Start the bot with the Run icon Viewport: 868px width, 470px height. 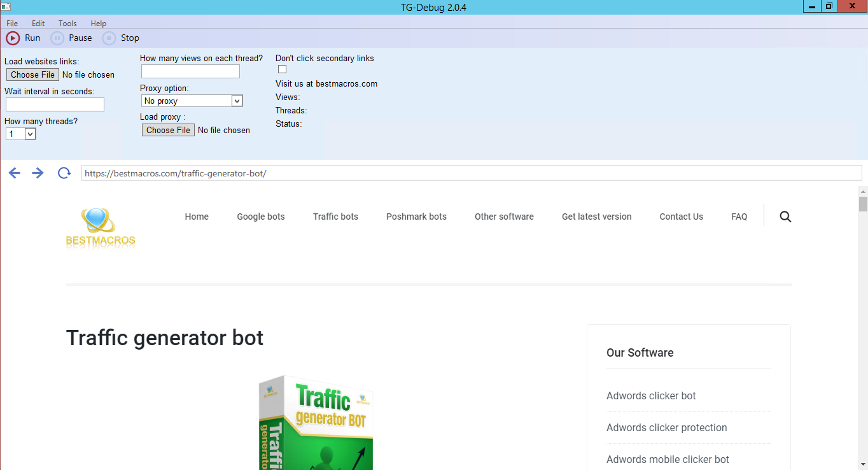(13, 38)
